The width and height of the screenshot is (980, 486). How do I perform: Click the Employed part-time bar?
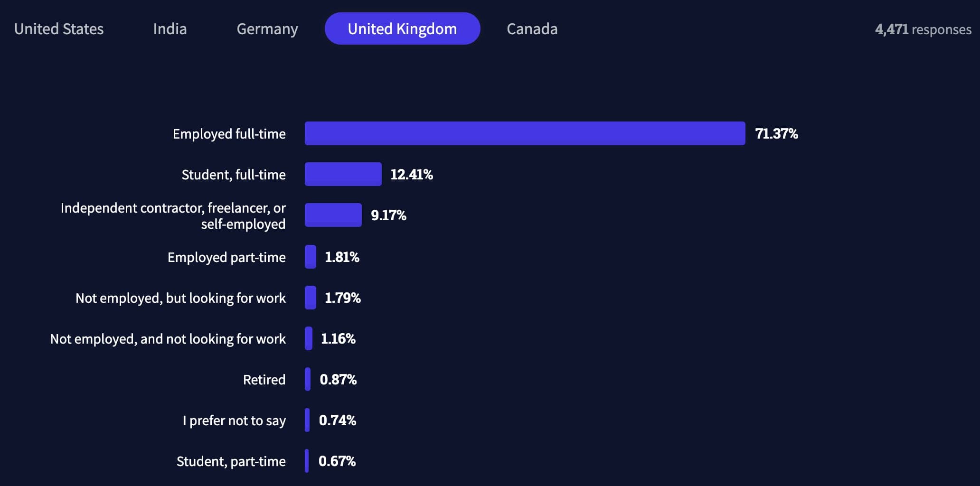[x=311, y=257]
